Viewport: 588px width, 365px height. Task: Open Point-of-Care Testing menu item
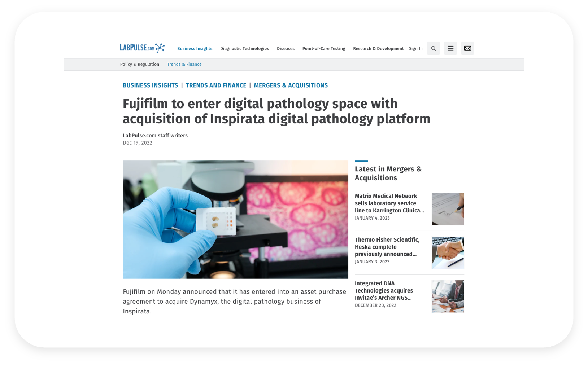(323, 49)
